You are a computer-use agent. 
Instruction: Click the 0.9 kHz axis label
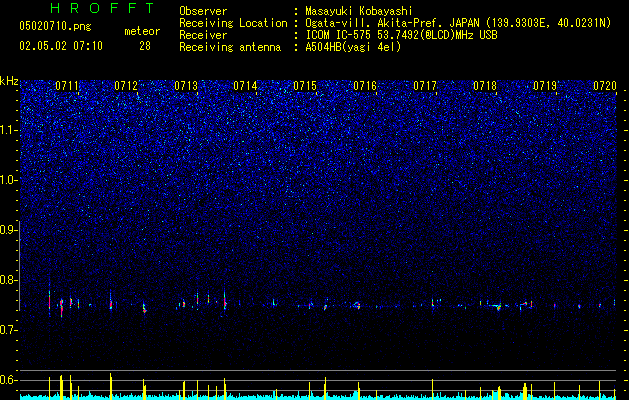9,230
